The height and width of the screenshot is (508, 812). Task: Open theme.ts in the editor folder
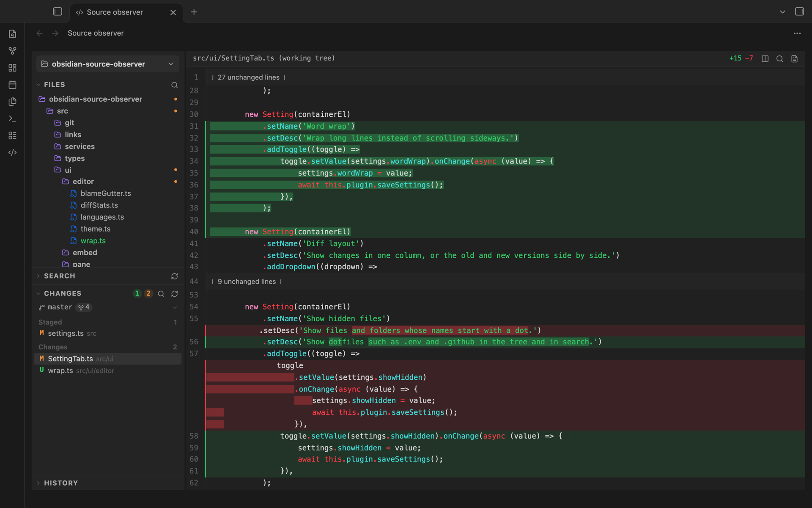(x=96, y=229)
